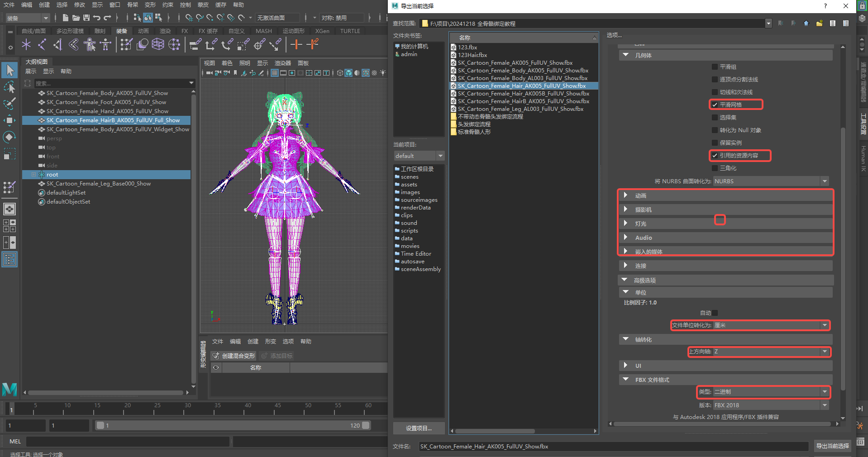Open the 骨架 menu
The height and width of the screenshot is (457, 868).
(133, 5)
